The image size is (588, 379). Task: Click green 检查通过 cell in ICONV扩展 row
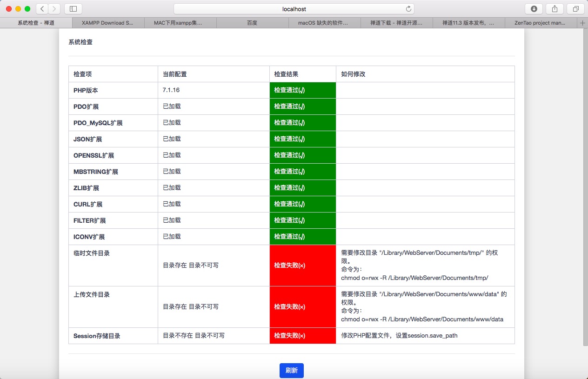(303, 237)
